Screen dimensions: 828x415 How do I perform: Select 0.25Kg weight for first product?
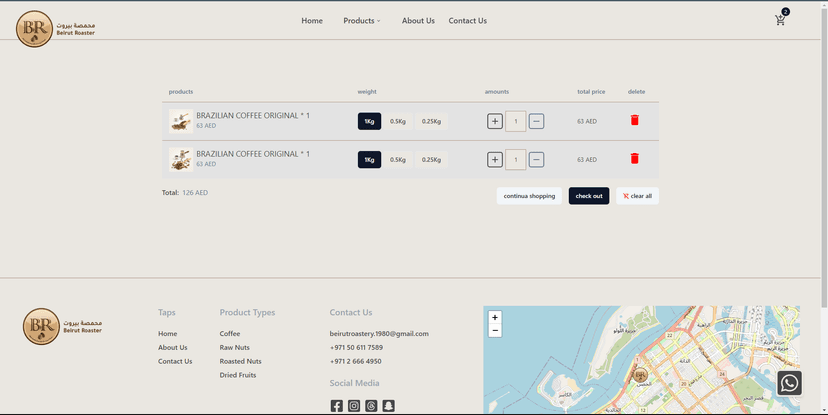click(431, 121)
